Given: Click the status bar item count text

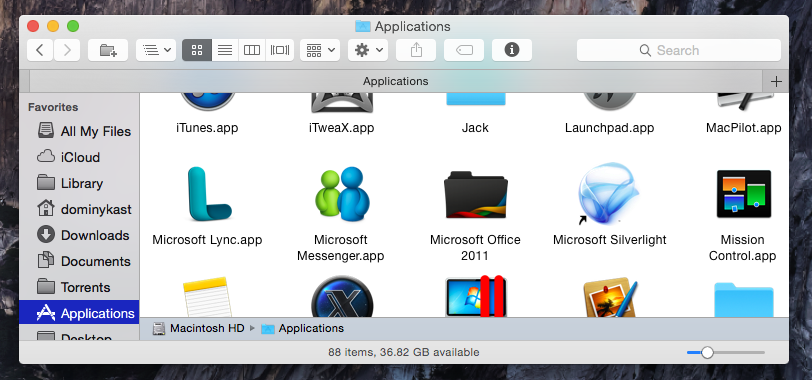Looking at the screenshot, I should [x=403, y=353].
